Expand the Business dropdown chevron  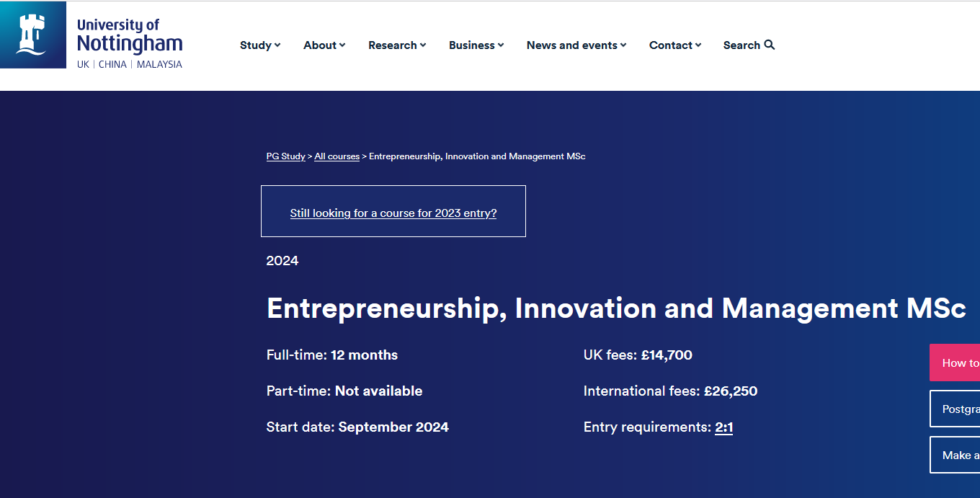pyautogui.click(x=501, y=45)
